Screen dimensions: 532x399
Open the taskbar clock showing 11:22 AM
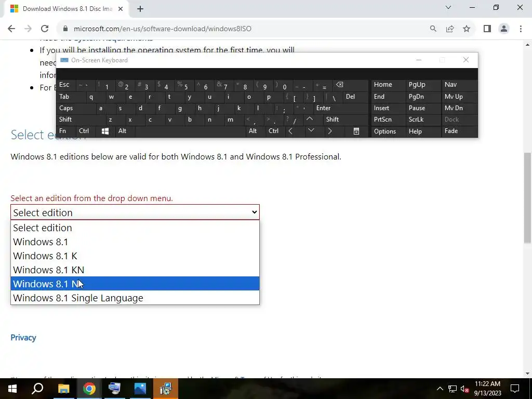(x=487, y=389)
